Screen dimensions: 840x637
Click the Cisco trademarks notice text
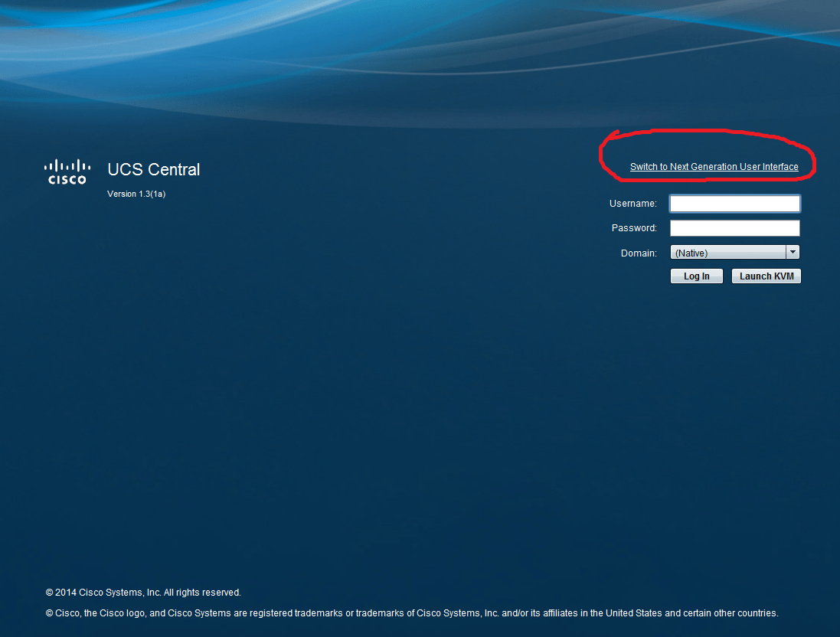[x=412, y=613]
